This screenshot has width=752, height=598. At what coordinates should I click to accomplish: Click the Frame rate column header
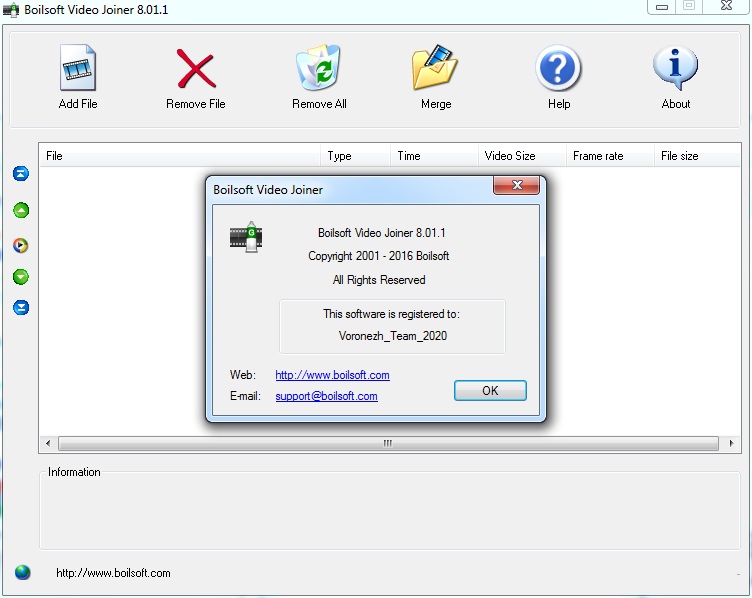[611, 156]
